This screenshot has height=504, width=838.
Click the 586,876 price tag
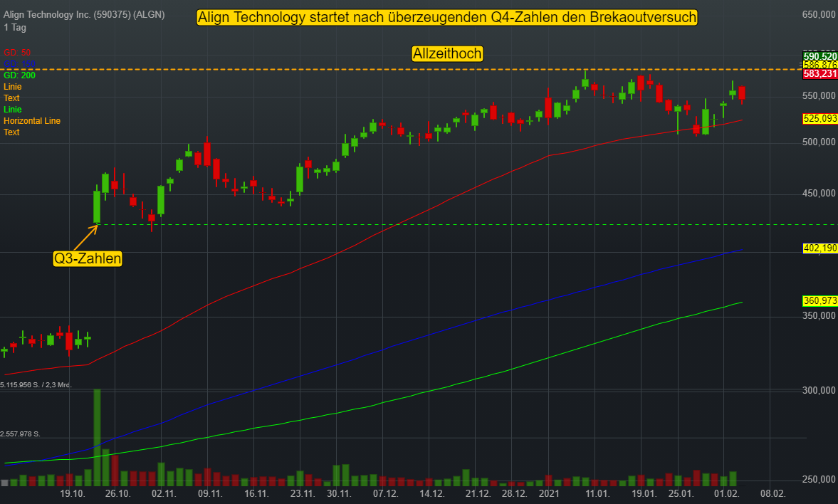coord(819,65)
